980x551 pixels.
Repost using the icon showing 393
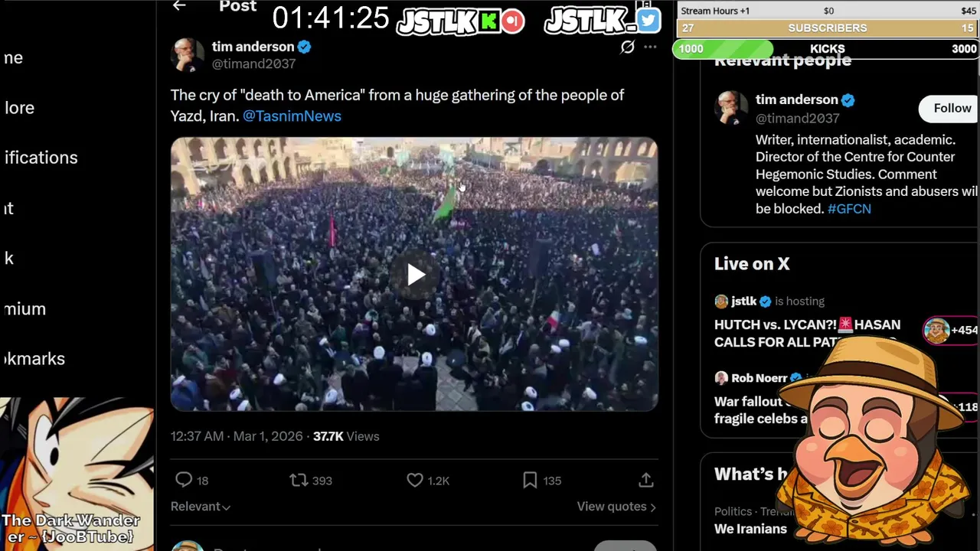pos(299,480)
